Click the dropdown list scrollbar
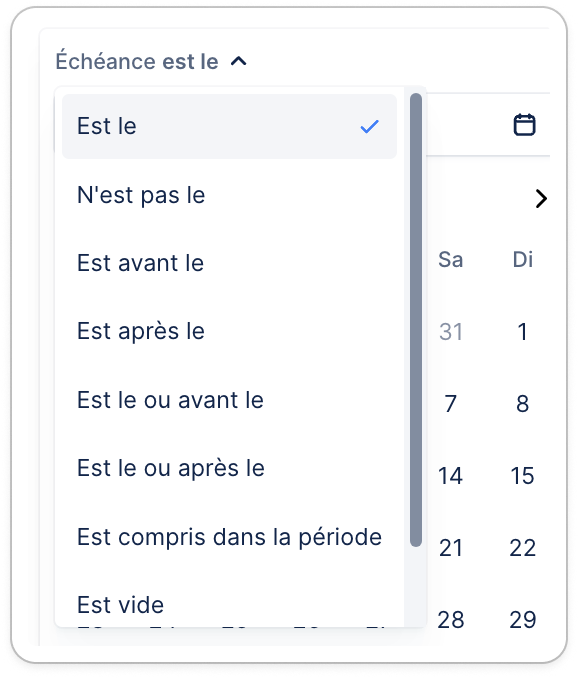Screen dimensions: 578x678 (416, 320)
